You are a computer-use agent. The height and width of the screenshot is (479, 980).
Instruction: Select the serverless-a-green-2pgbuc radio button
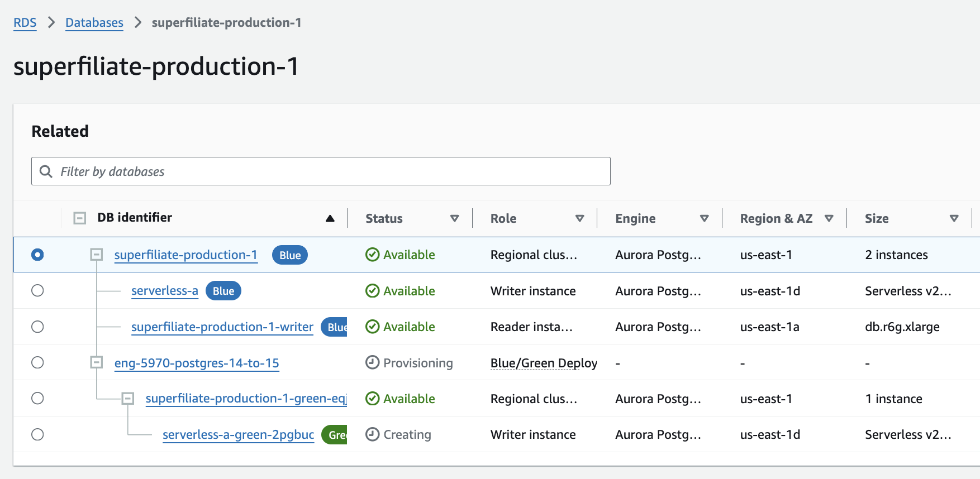click(x=37, y=434)
